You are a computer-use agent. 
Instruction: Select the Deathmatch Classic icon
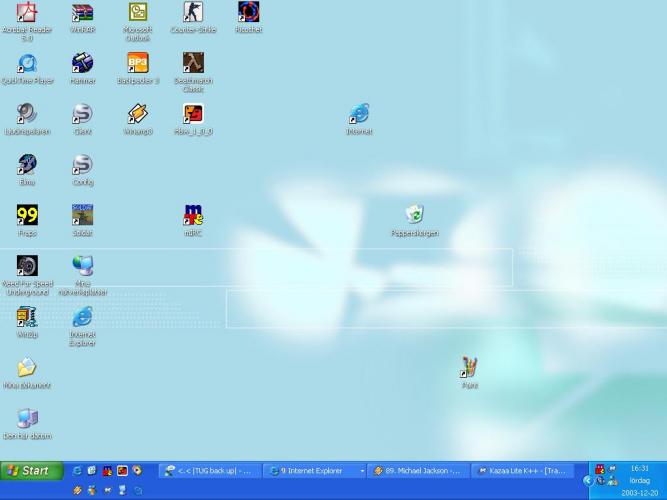193,64
